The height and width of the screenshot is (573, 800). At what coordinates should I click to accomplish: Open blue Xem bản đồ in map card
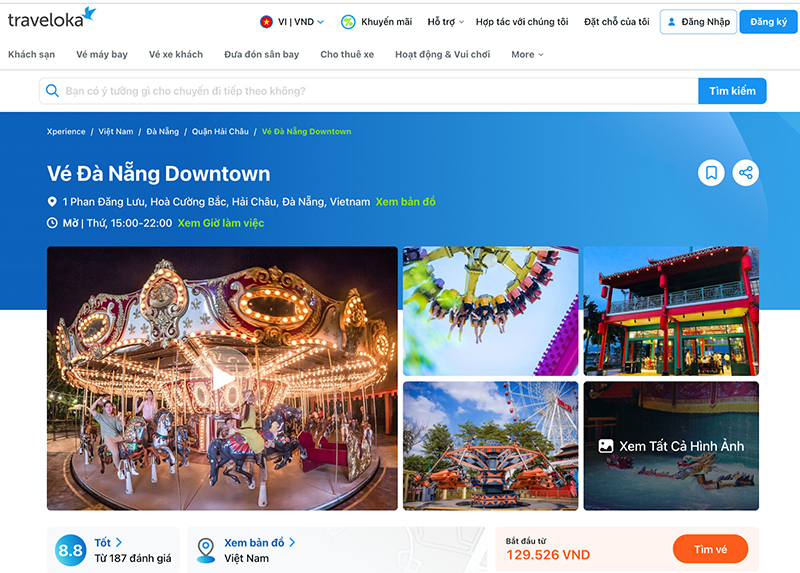click(x=254, y=542)
